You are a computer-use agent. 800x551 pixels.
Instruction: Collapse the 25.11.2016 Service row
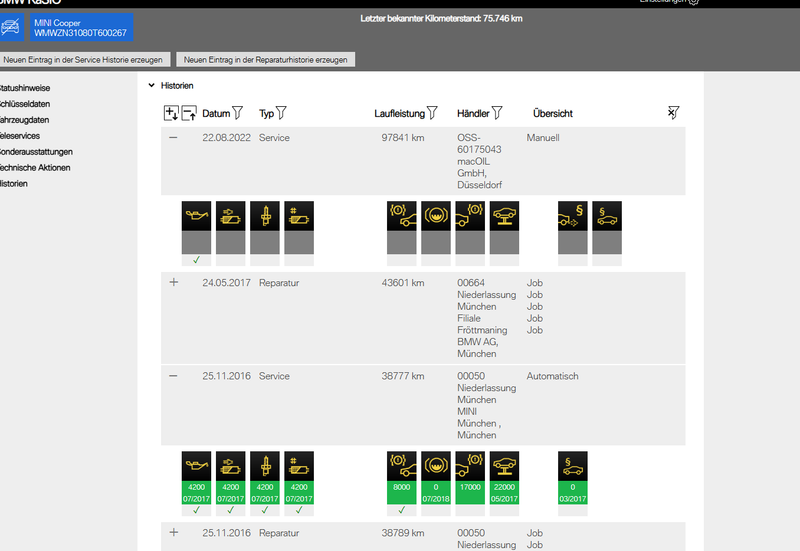(173, 376)
